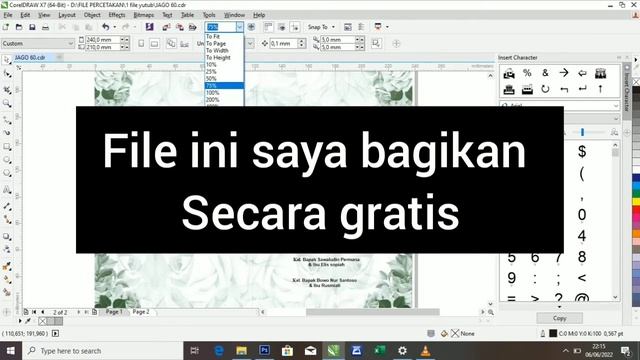Click the Open file folder icon
Screen dimensions: 640x360
(19, 27)
